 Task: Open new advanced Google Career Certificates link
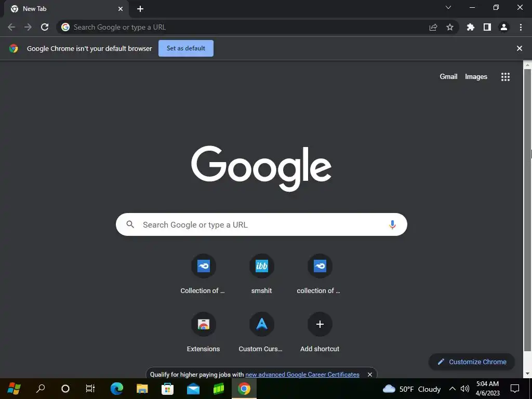tap(302, 375)
